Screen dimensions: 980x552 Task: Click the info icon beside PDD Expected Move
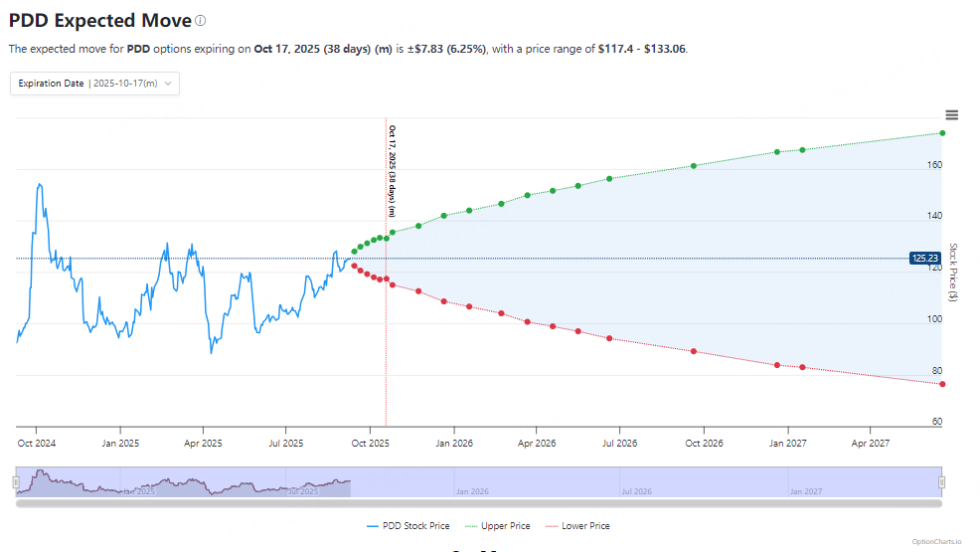tap(200, 21)
